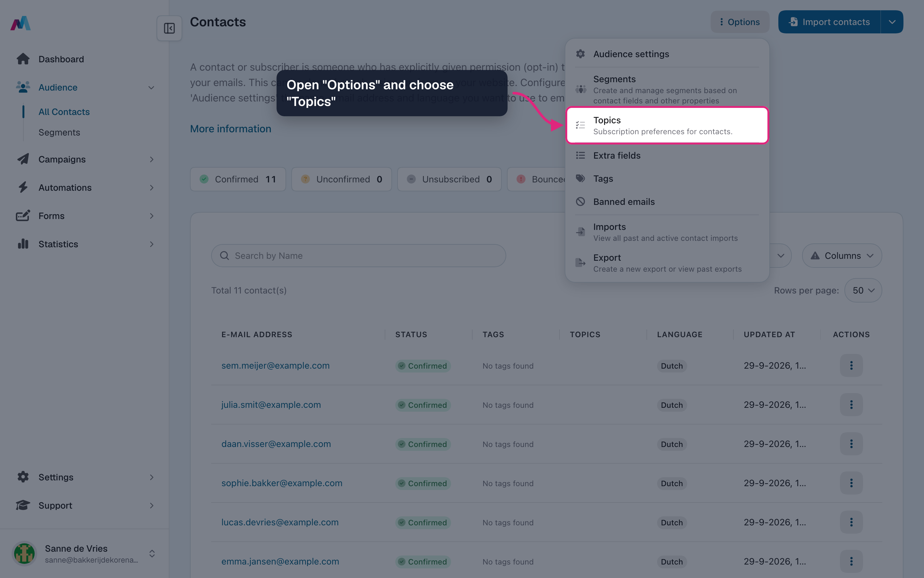This screenshot has height=578, width=924.
Task: Select Extra fields menu item
Action: pos(667,155)
